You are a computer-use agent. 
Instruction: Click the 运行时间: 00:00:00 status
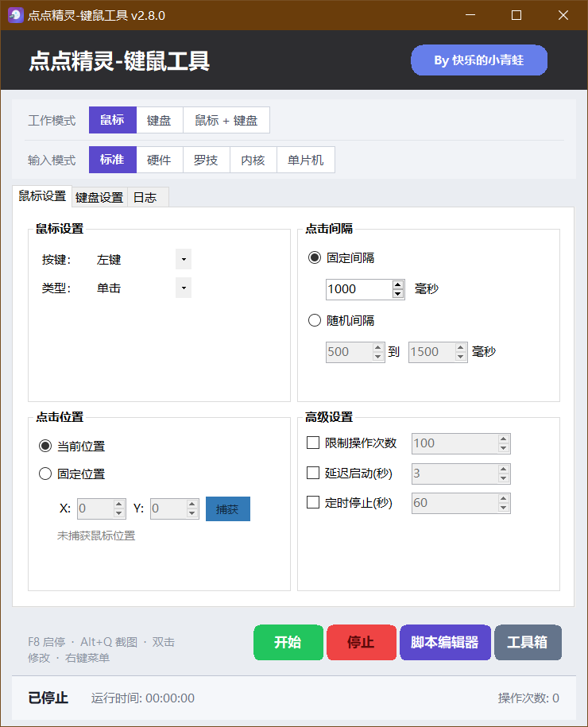[143, 698]
